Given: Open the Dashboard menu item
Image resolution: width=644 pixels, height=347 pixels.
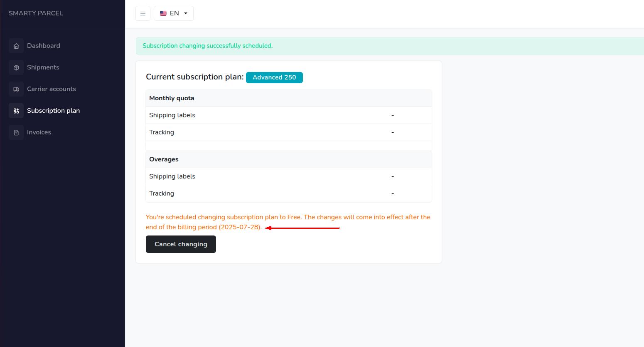Looking at the screenshot, I should pyautogui.click(x=44, y=46).
